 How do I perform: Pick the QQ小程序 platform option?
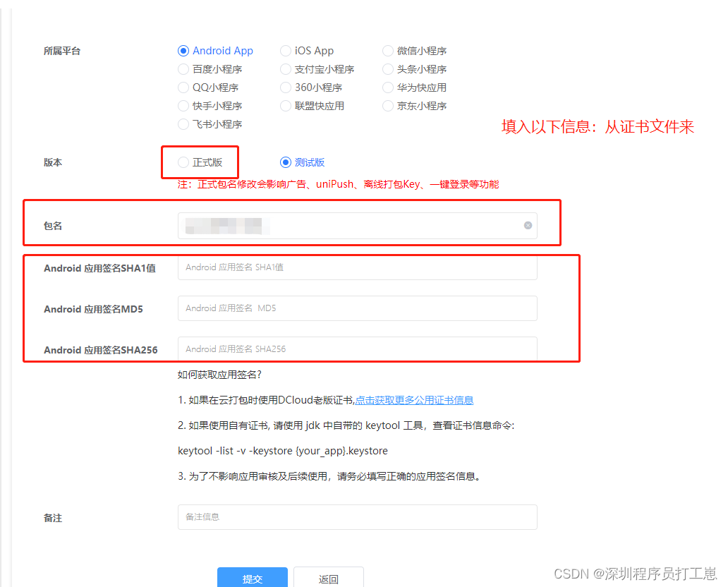[x=183, y=87]
